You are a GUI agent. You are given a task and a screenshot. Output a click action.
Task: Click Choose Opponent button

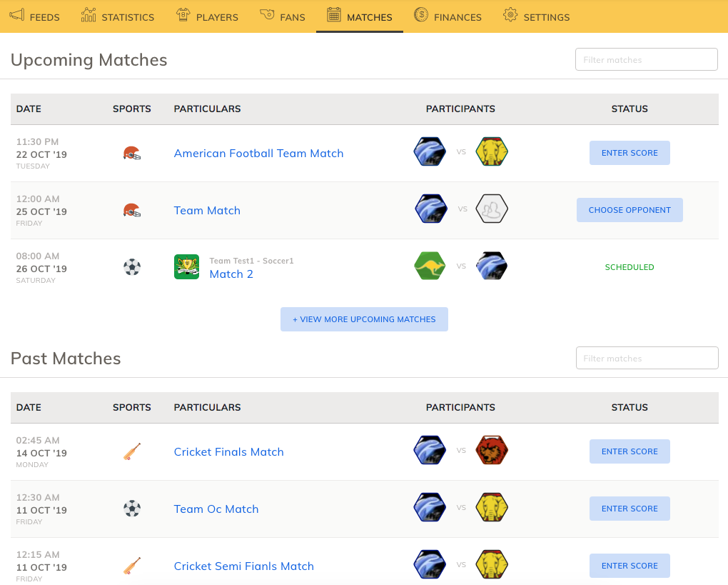pyautogui.click(x=630, y=210)
